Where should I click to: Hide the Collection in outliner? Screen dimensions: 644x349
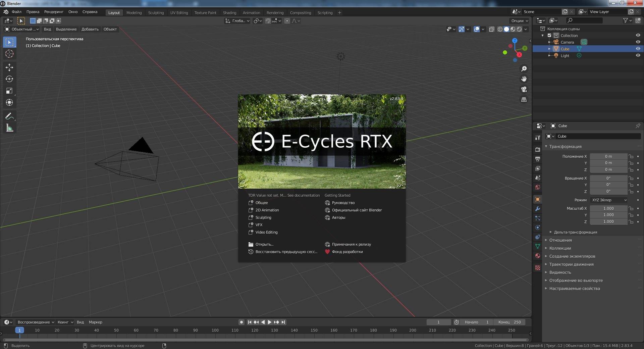(x=638, y=35)
